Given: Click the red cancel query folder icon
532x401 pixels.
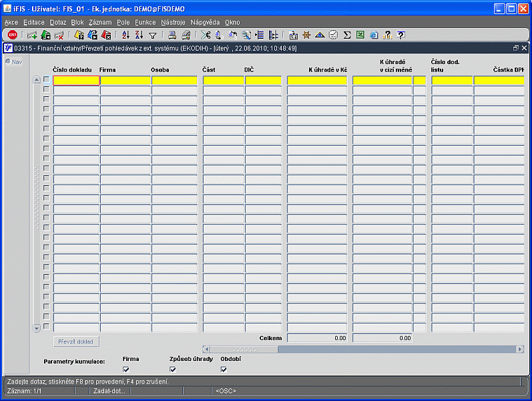Looking at the screenshot, I should 106,35.
